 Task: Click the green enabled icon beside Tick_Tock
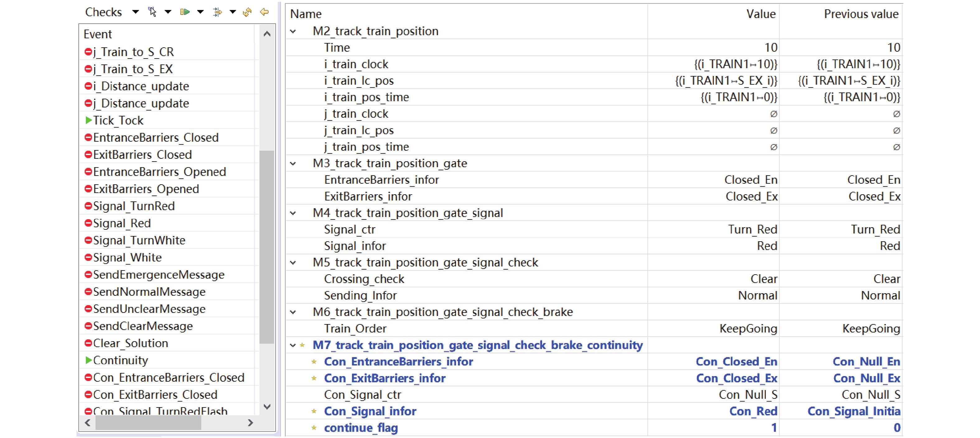[88, 120]
